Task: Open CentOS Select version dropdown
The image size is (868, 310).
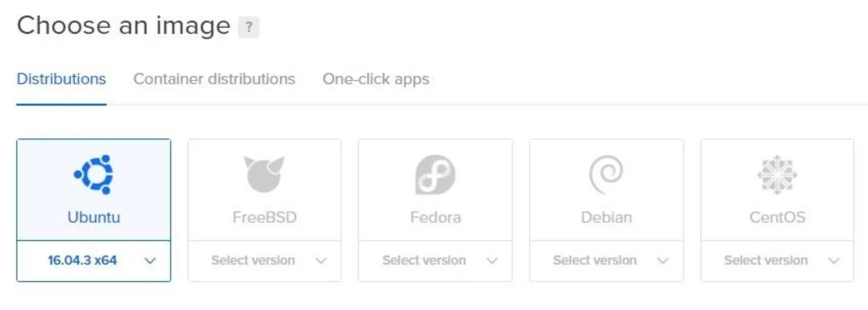Action: tap(777, 261)
